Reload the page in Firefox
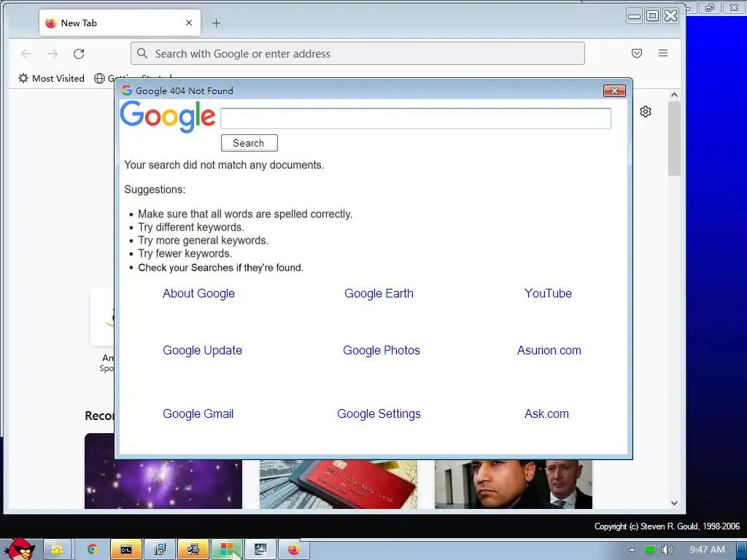Screen dimensions: 747x560 pos(79,53)
